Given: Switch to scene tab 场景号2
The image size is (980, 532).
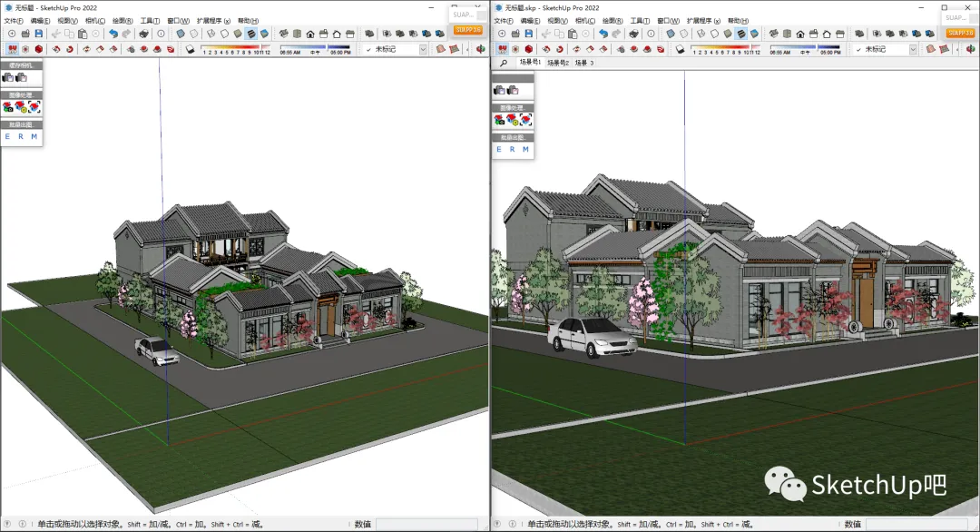Looking at the screenshot, I should pos(558,64).
